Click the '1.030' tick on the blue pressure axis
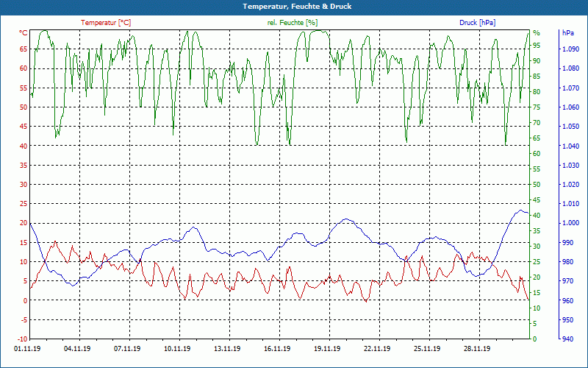 tap(571, 165)
